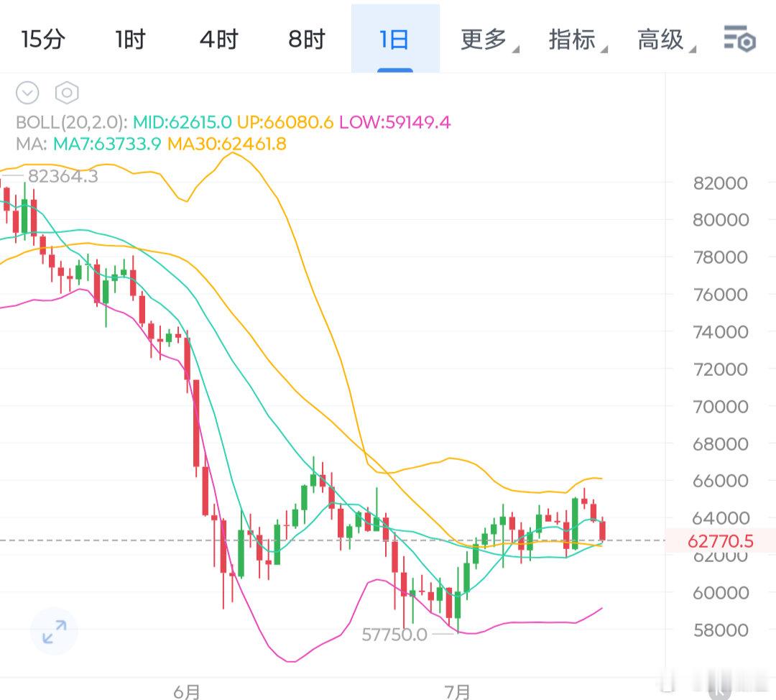
Task: Click the 82000 price axis label
Action: (720, 183)
